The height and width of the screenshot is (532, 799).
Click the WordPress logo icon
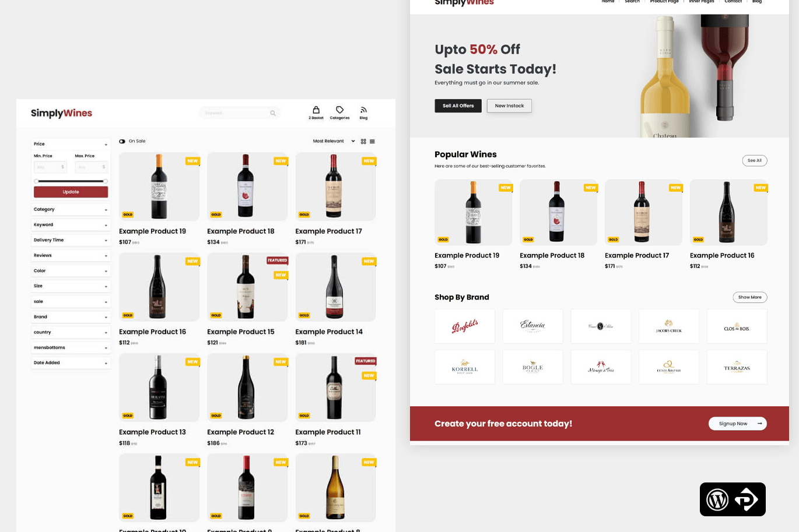coord(717,499)
